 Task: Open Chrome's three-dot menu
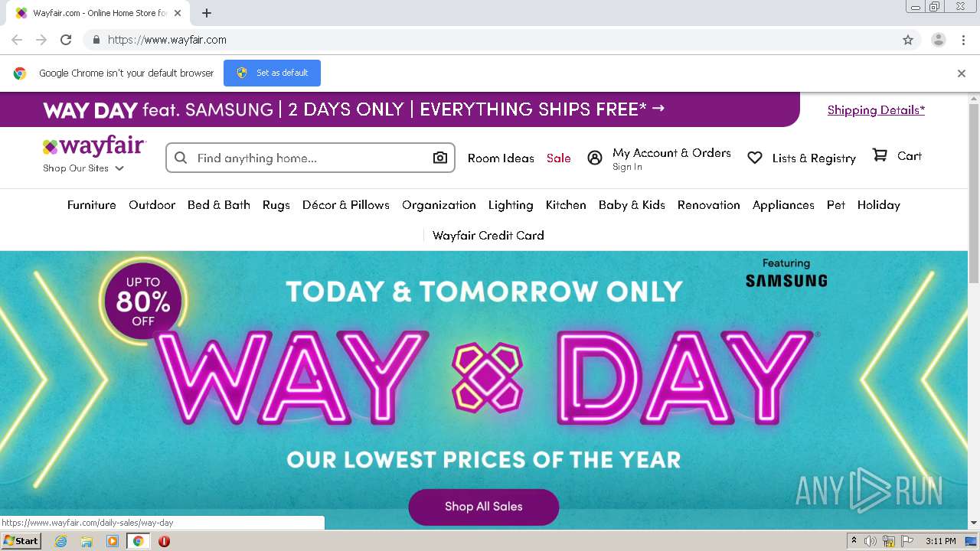pyautogui.click(x=963, y=40)
